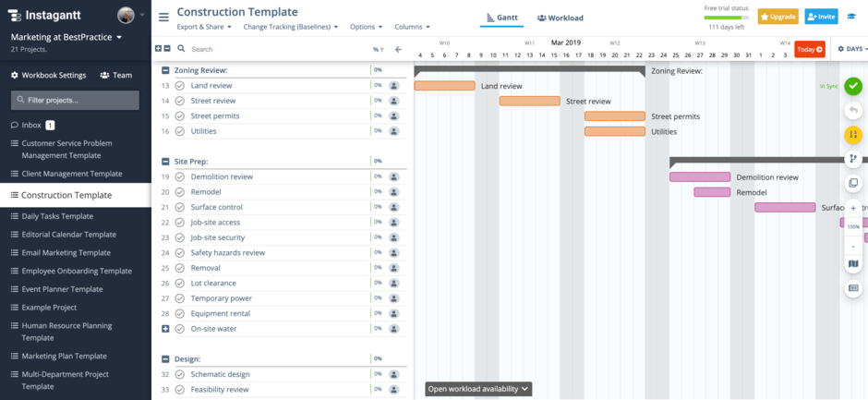Click the user profile avatar
The image size is (868, 400).
pos(126,15)
